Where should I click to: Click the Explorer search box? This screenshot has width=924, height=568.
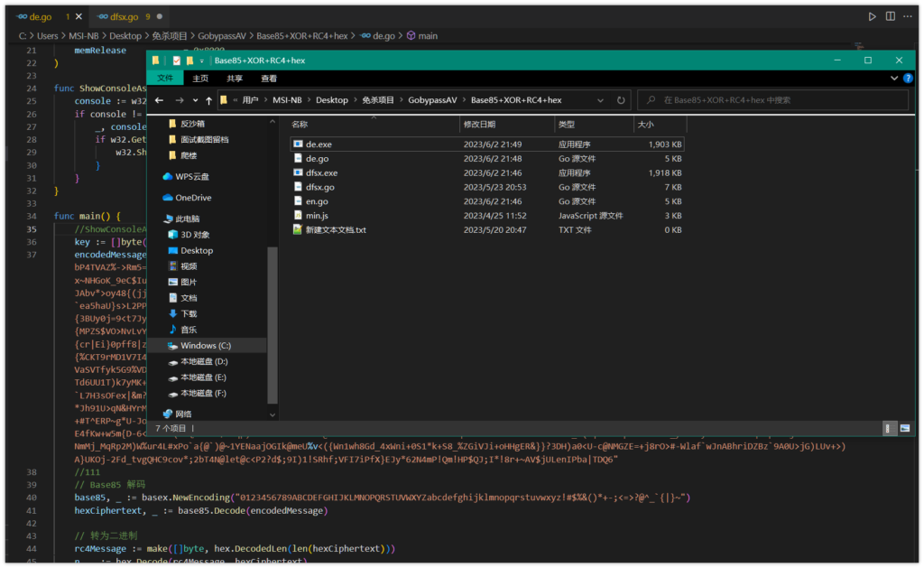[x=773, y=100]
